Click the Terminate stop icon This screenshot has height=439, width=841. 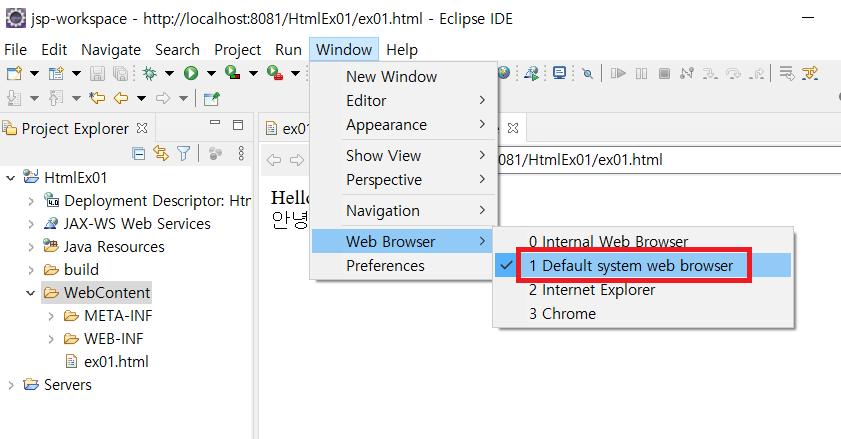[664, 73]
